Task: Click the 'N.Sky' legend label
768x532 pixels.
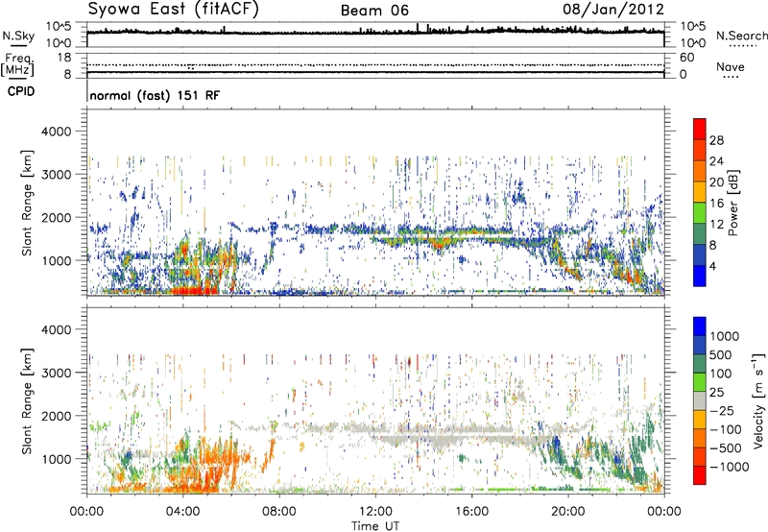Action: pyautogui.click(x=18, y=36)
